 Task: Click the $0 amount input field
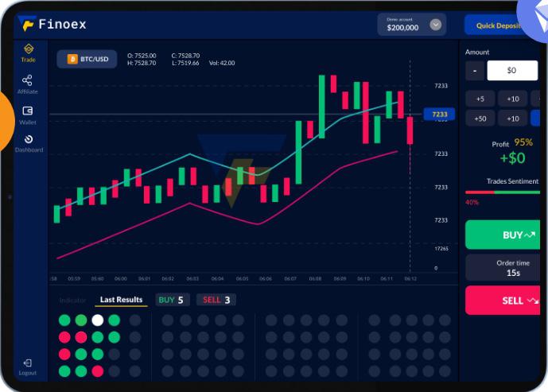click(x=512, y=70)
